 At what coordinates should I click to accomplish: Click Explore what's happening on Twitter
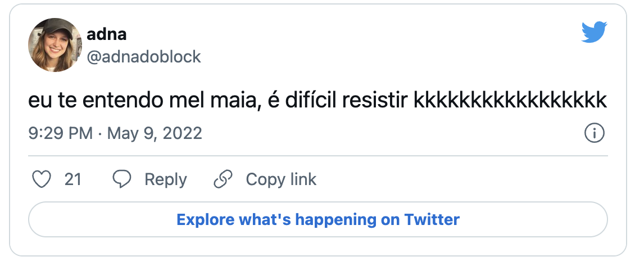pyautogui.click(x=318, y=219)
